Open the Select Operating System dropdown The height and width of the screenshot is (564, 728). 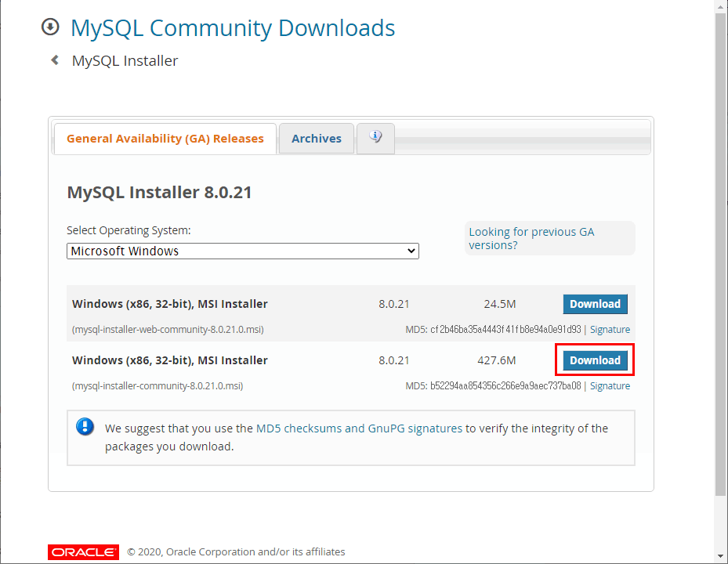coord(243,251)
